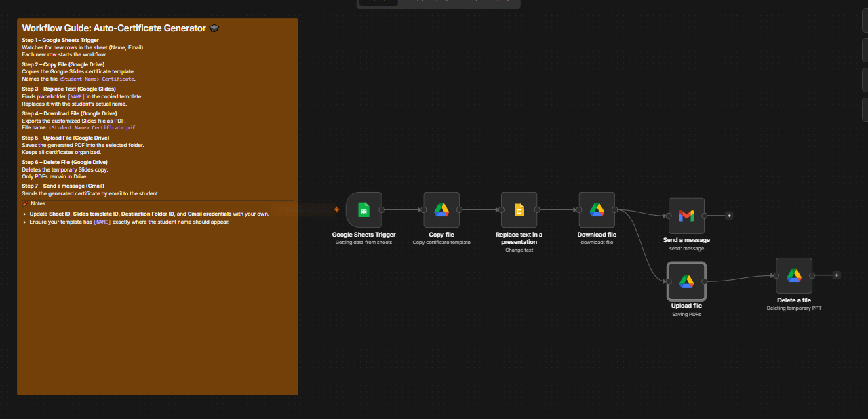
Task: Click the Google Sheets Trigger output connector
Action: click(382, 210)
